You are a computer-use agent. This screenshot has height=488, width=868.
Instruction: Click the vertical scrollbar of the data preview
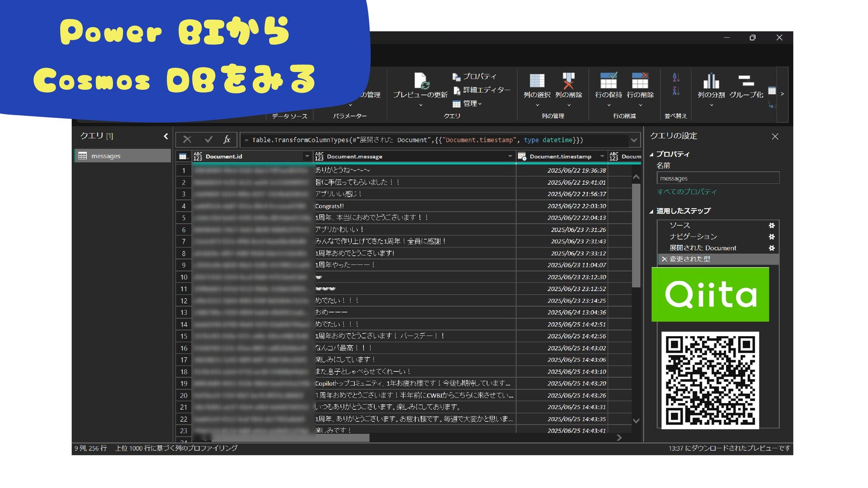(x=636, y=235)
